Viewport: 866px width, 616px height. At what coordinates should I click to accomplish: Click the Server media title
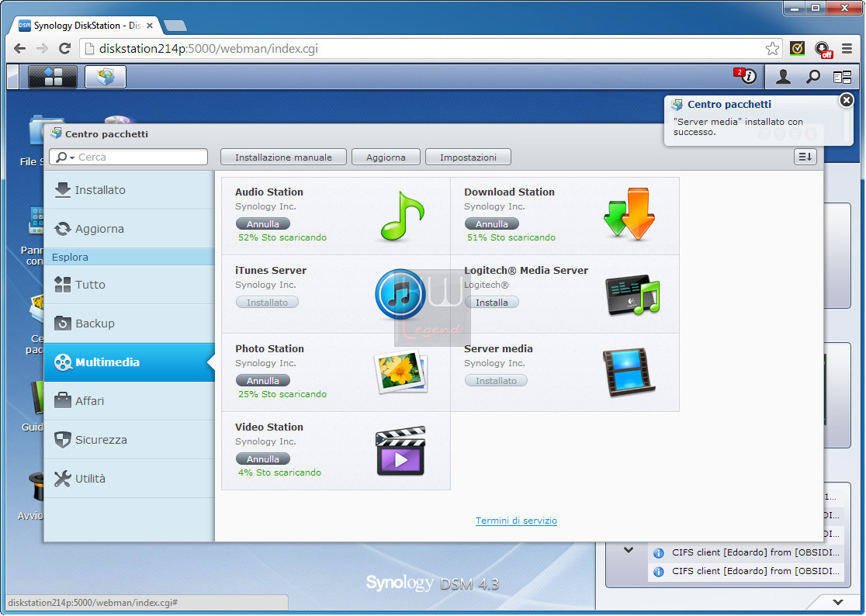tap(498, 349)
